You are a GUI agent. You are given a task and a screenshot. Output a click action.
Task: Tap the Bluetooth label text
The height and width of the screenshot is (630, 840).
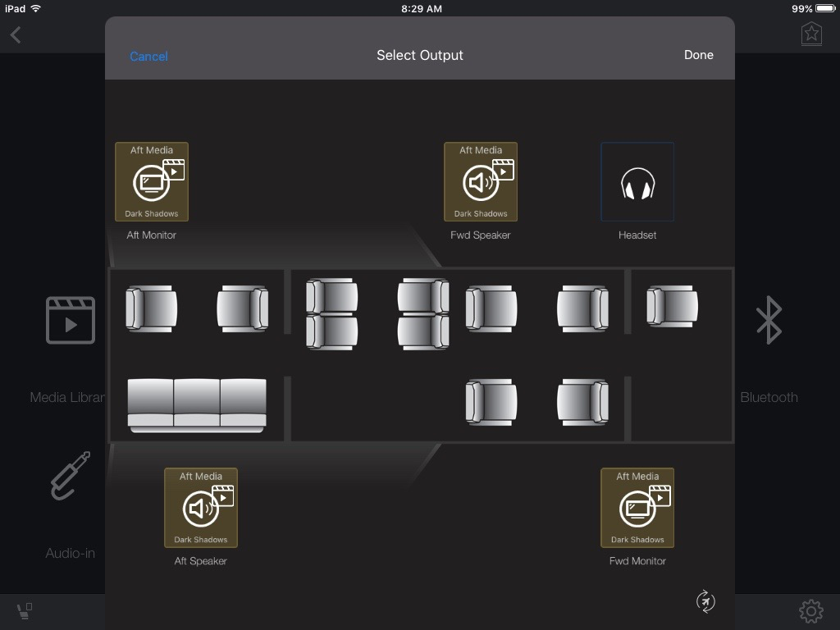tap(769, 398)
